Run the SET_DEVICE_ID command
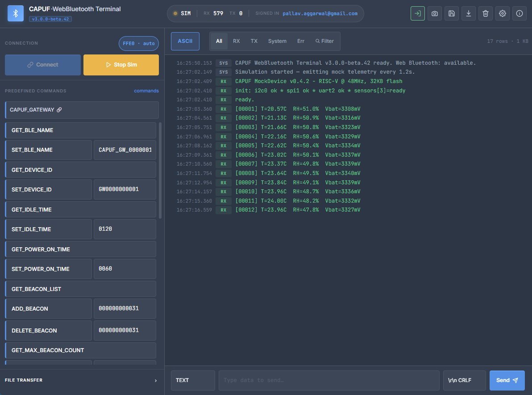Image resolution: width=532 pixels, height=395 pixels. tap(49, 190)
